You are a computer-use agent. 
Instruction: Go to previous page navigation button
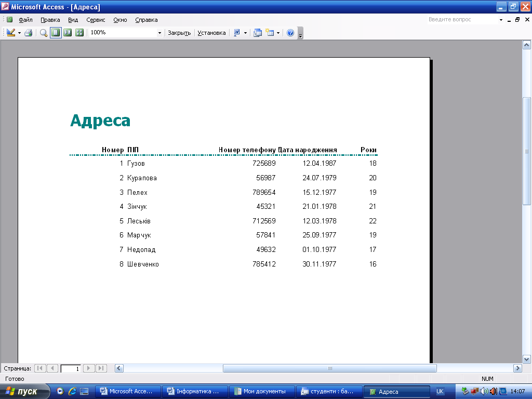click(52, 368)
